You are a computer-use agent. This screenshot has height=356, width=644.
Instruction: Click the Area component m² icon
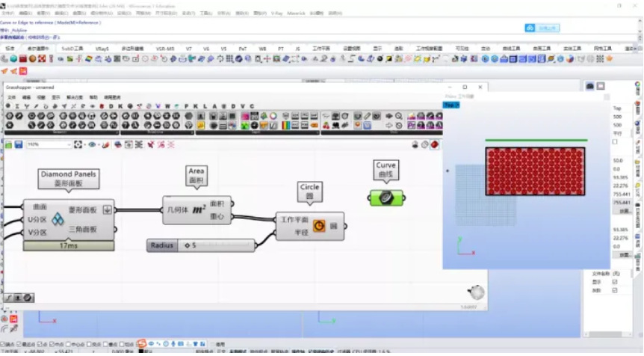(x=199, y=210)
